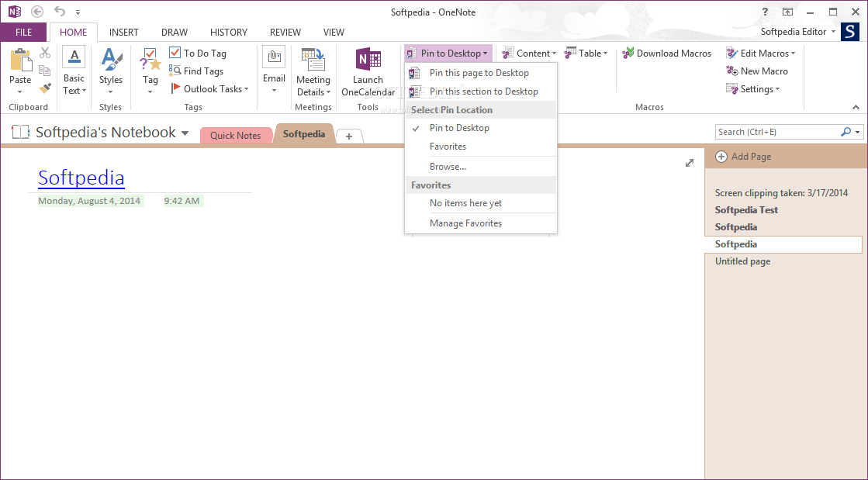Switch to the DRAW tab
868x480 pixels.
(175, 32)
